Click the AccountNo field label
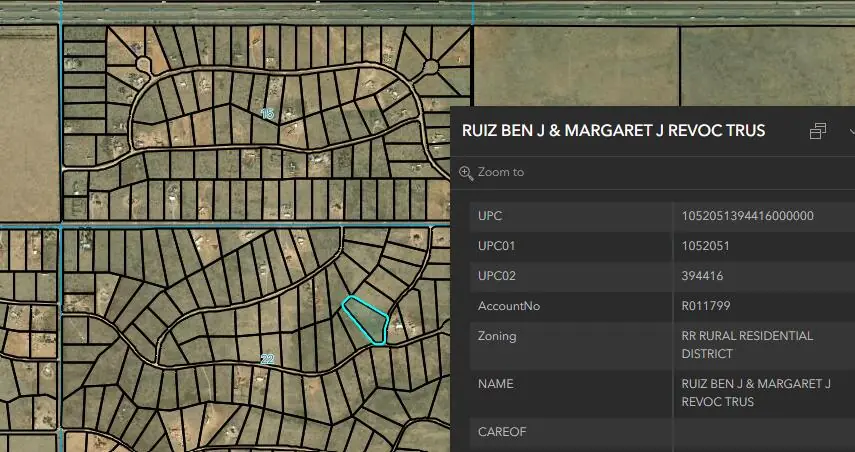This screenshot has width=855, height=452. pyautogui.click(x=509, y=306)
